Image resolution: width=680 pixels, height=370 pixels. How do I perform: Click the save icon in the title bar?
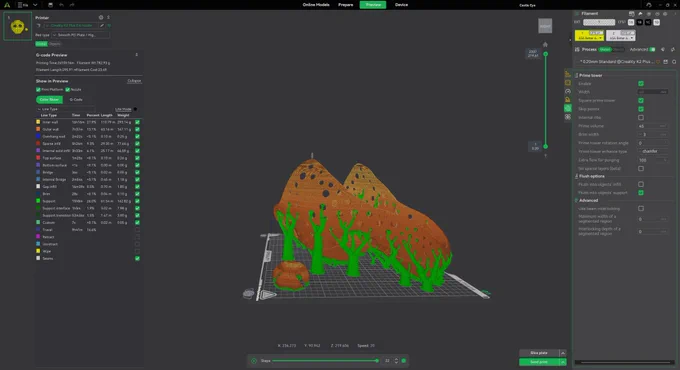[50, 5]
